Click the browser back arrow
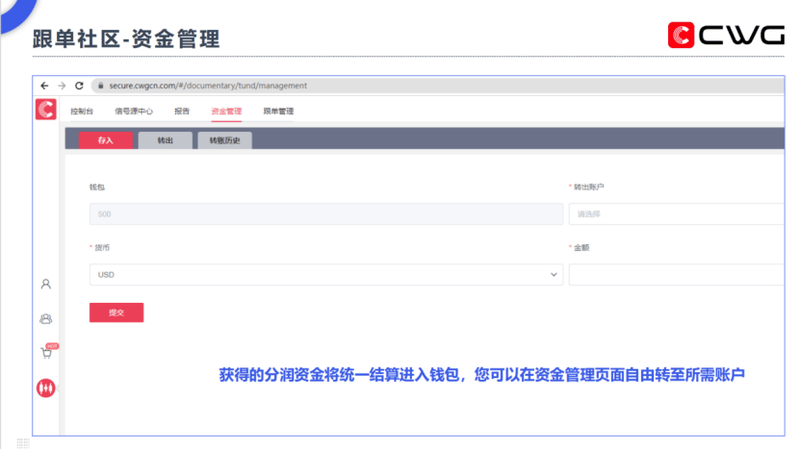Image resolution: width=800 pixels, height=449 pixels. 44,86
